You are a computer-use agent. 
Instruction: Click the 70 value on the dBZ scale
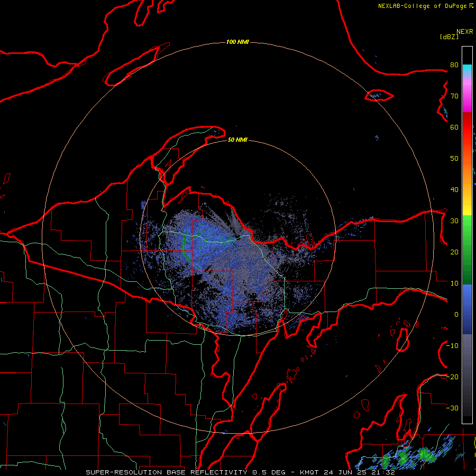[x=454, y=96]
